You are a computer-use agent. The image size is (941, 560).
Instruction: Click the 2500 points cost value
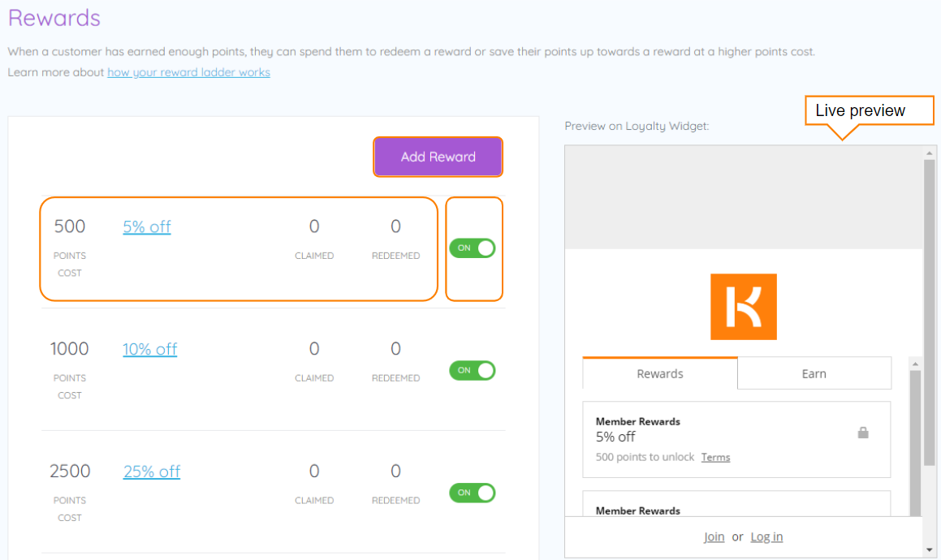click(x=70, y=472)
